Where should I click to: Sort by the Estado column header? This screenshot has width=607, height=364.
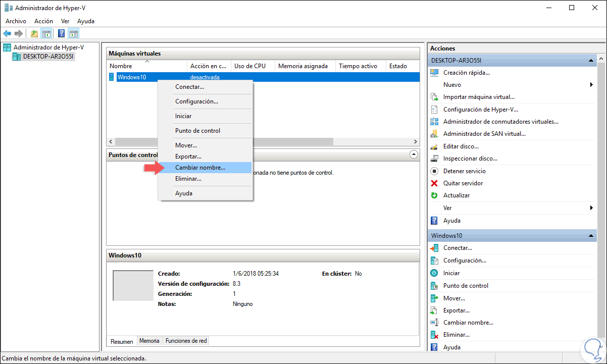pyautogui.click(x=403, y=66)
